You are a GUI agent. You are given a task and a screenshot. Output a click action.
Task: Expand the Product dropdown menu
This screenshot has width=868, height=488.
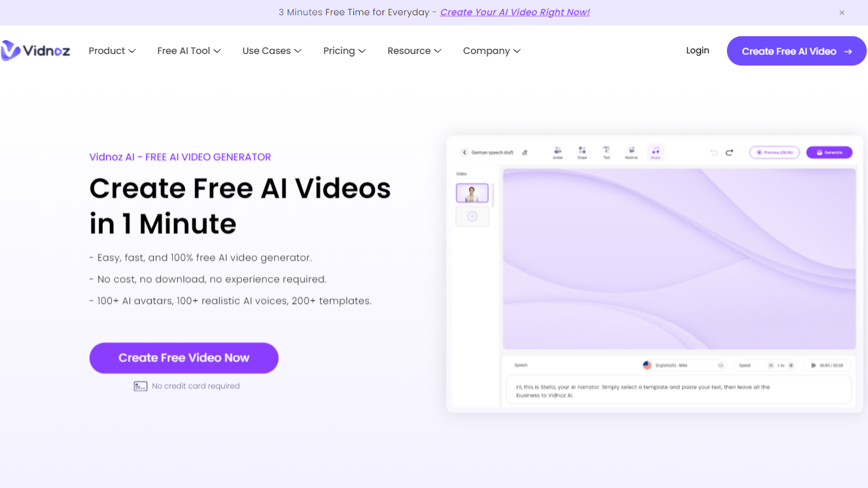(112, 51)
